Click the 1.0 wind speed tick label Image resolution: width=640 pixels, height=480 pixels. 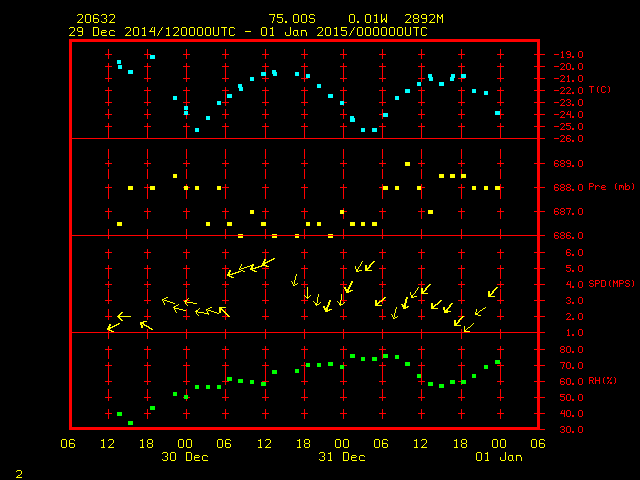[x=574, y=333]
